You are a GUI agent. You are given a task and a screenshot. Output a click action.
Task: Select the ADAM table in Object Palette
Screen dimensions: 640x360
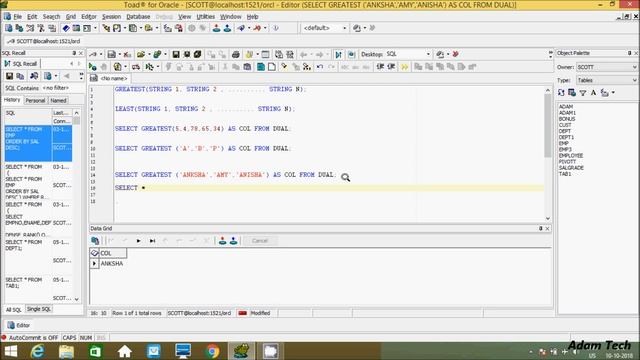pos(566,107)
